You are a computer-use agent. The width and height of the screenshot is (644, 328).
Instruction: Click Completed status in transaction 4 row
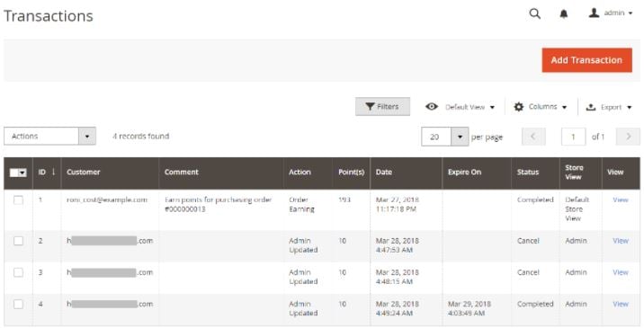[x=535, y=304]
